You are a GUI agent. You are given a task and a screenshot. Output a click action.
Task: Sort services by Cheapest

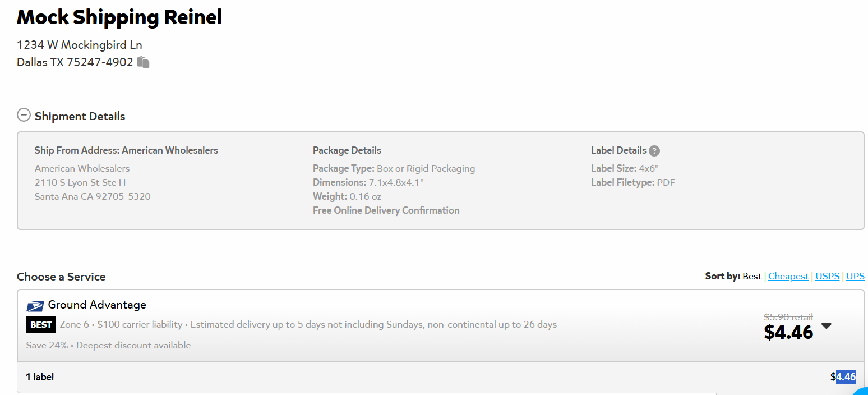coord(788,276)
